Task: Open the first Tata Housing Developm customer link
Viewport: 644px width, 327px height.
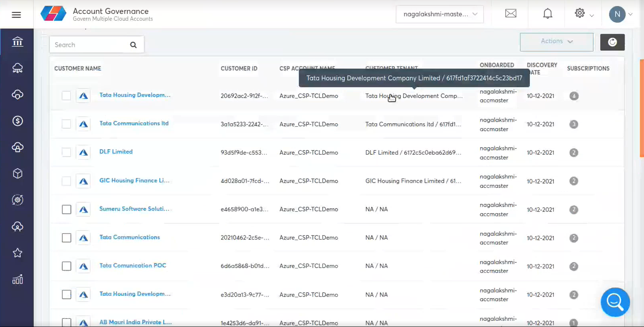Action: coord(135,95)
